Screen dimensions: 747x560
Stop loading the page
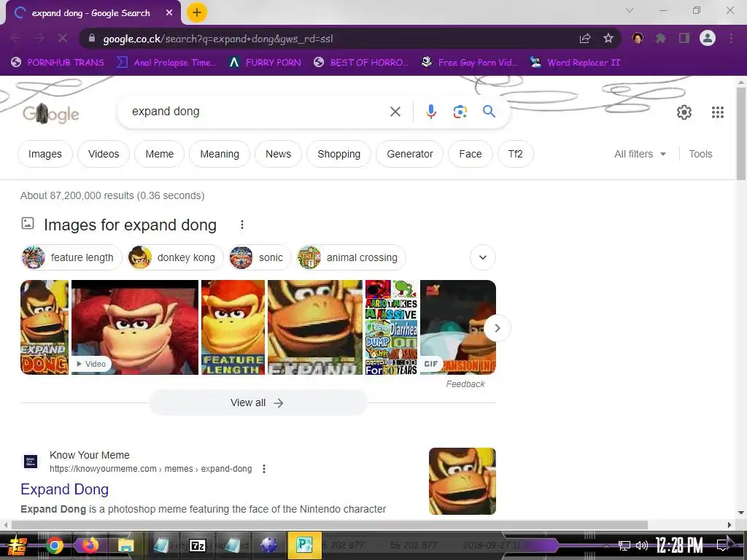click(x=63, y=38)
